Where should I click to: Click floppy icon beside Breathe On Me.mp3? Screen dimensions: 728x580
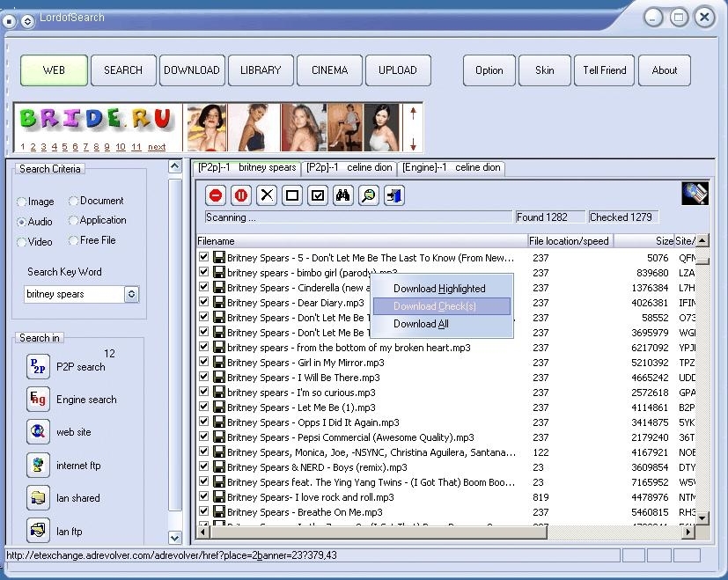218,511
